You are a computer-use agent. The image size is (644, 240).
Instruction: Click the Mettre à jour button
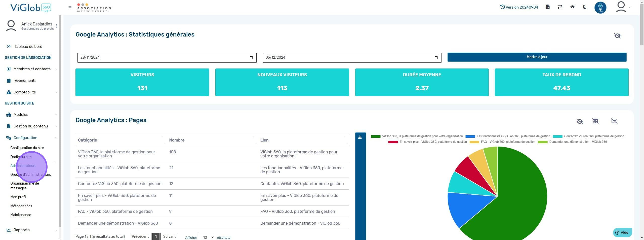(537, 57)
